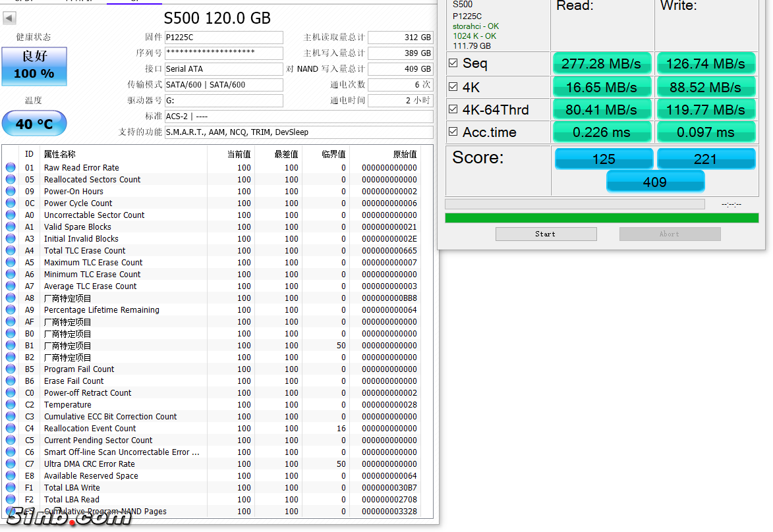Viewport: 773px width, 532px height.
Task: Click the previous disk arrow button
Action: [x=10, y=18]
